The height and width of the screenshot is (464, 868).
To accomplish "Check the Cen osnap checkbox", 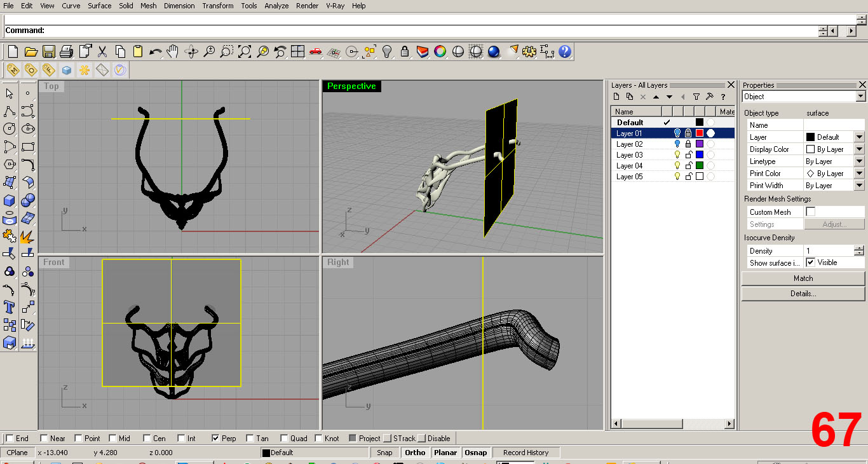I will pos(147,439).
